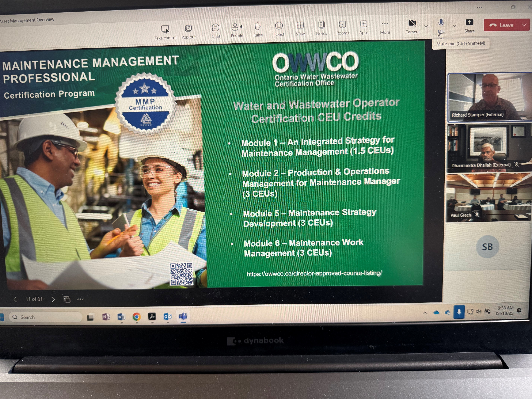This screenshot has height=399, width=532.
Task: Open Google Chrome from the taskbar
Action: pos(137,317)
